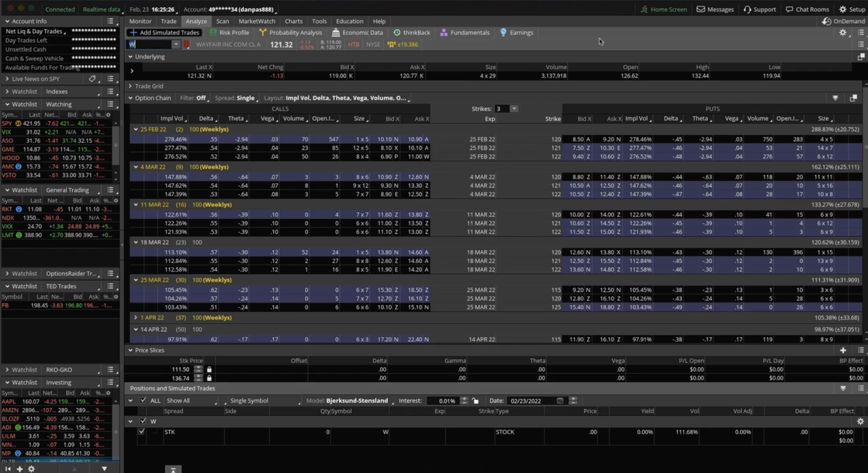Click the Layout columns selector

point(337,98)
